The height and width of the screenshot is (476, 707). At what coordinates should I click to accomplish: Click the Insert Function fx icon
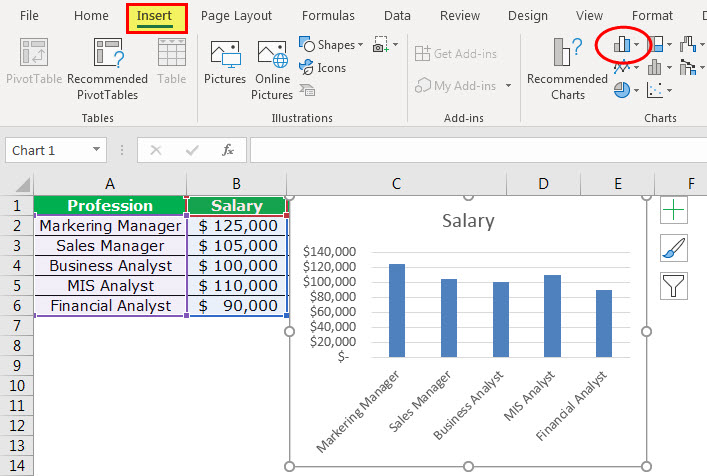[x=228, y=150]
